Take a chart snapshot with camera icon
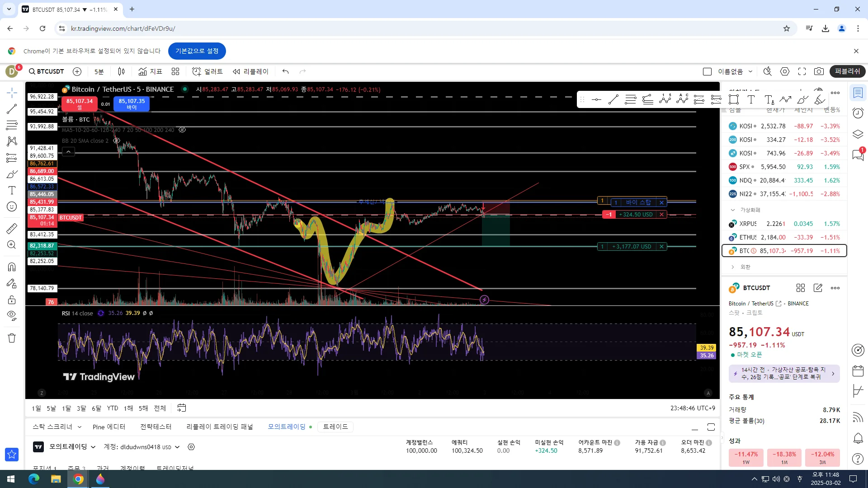This screenshot has width=868, height=488. click(819, 71)
